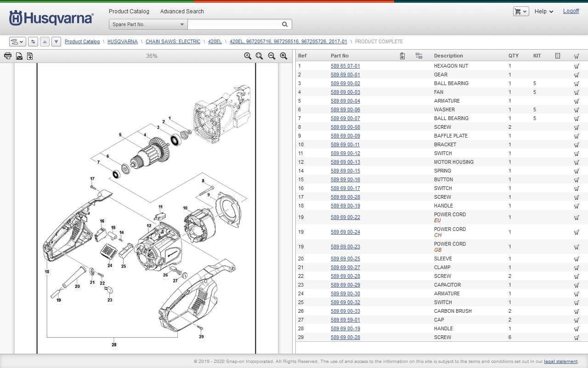The width and height of the screenshot is (588, 368).
Task: Navigate to CHAIN SAWS: ELECTRIC breadcrumb
Action: coord(173,41)
